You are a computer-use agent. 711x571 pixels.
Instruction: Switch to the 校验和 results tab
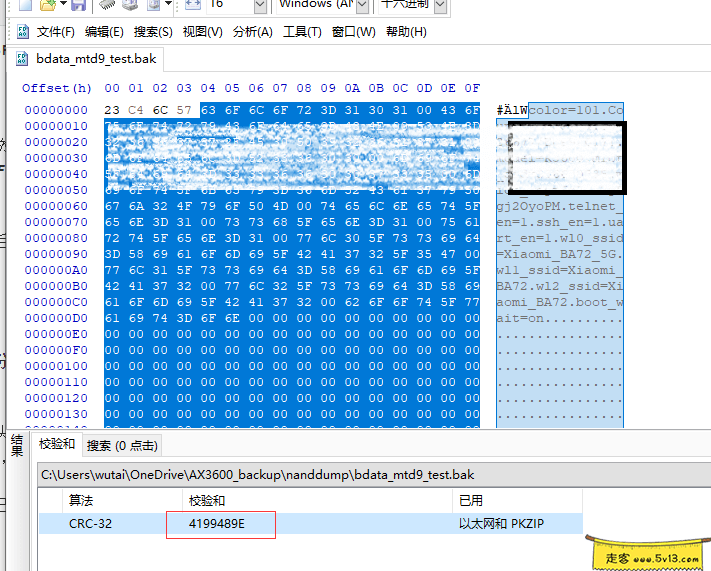[57, 444]
